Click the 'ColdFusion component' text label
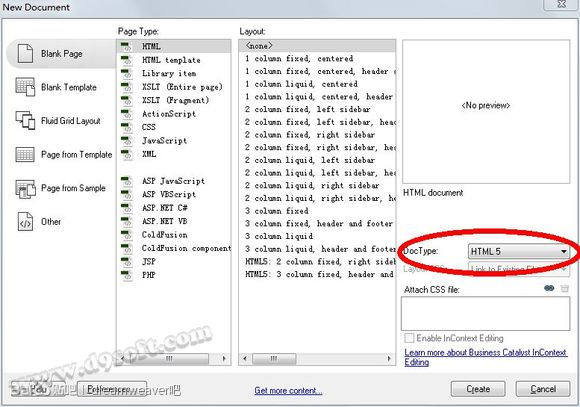This screenshot has height=407, width=580. point(186,248)
